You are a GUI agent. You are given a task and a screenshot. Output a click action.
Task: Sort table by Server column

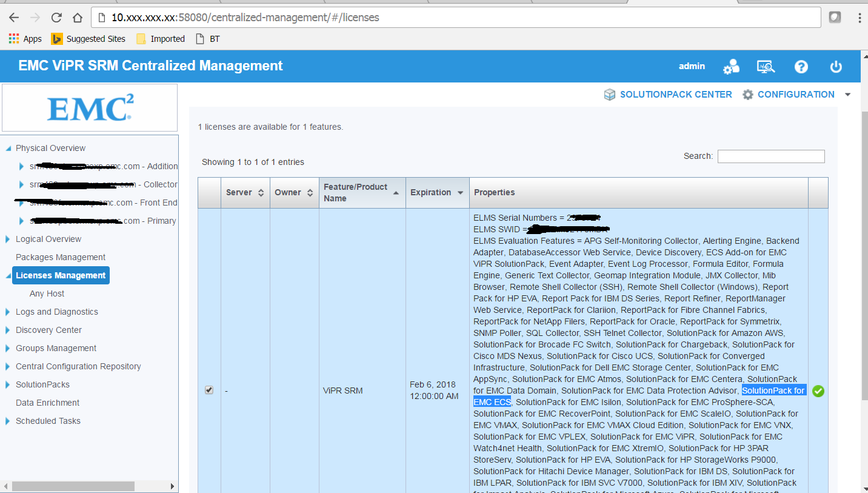(x=245, y=192)
